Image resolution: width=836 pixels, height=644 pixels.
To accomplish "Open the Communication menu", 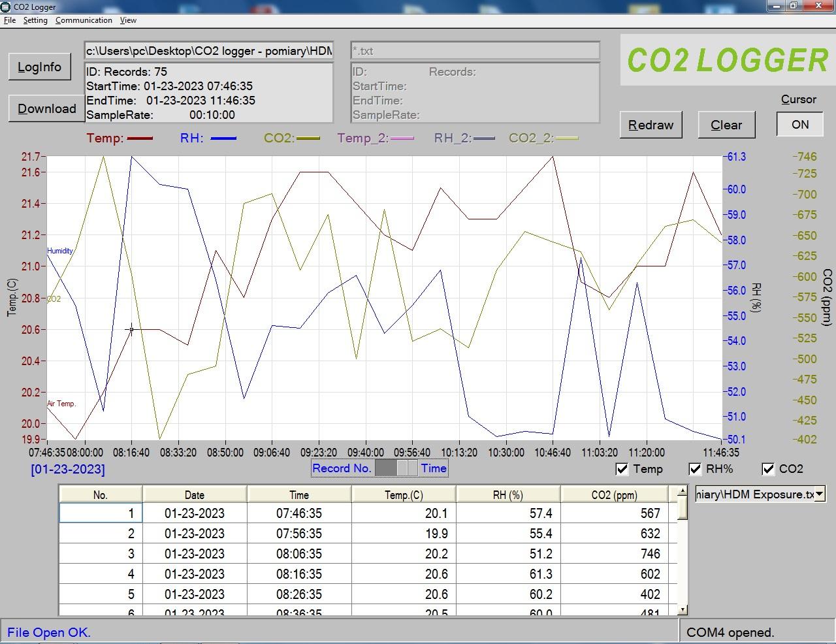I will pyautogui.click(x=84, y=20).
